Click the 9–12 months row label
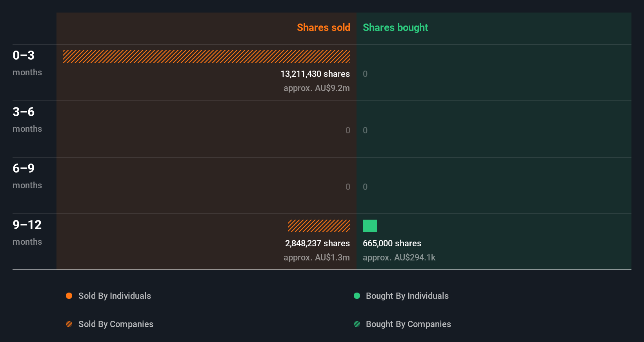The width and height of the screenshot is (644, 342). tap(27, 232)
